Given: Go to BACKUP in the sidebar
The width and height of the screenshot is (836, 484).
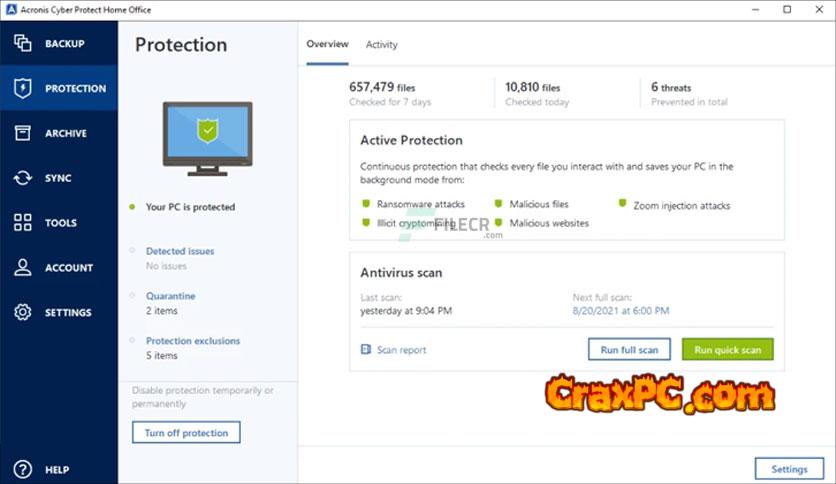Looking at the screenshot, I should coord(65,44).
